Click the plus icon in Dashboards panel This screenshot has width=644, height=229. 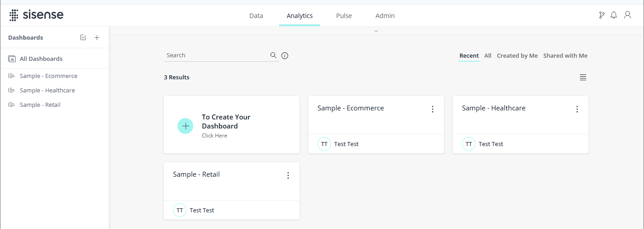[97, 38]
